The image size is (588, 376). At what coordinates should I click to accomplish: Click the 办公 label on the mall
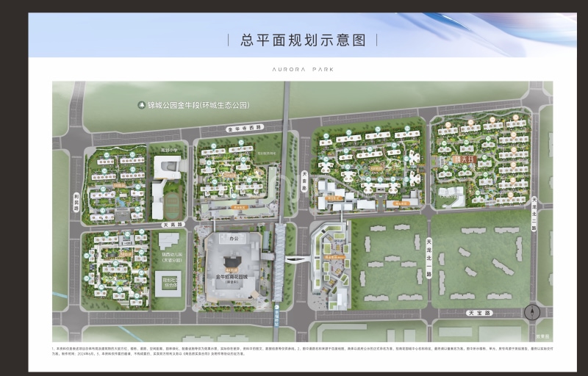point(233,237)
